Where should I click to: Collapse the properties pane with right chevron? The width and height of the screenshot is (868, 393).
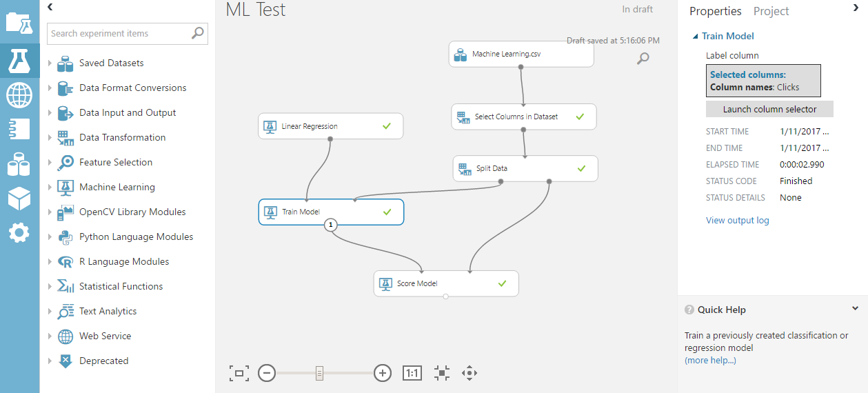point(856,7)
